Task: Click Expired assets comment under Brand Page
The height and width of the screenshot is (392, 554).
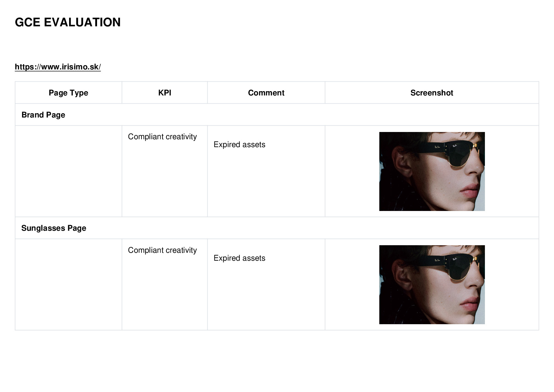Action: 239,144
